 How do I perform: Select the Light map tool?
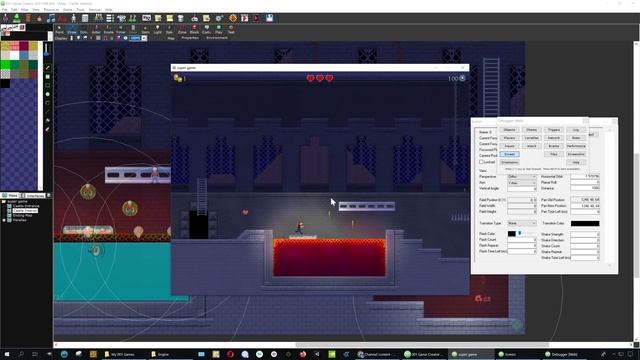point(158,29)
